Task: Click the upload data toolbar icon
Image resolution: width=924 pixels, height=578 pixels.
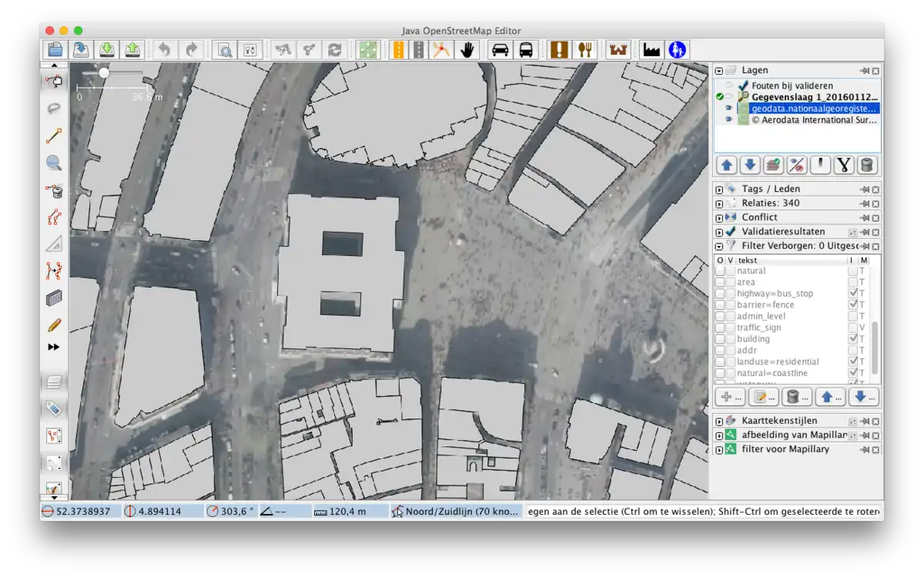Action: (132, 50)
